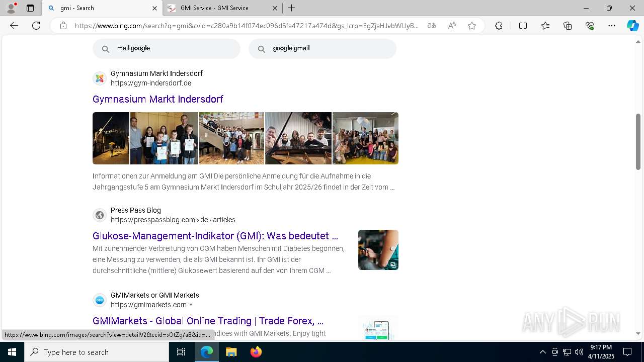Click the Gymnasium Markt Indersdorf site favicon
The height and width of the screenshot is (362, 644).
(x=100, y=78)
